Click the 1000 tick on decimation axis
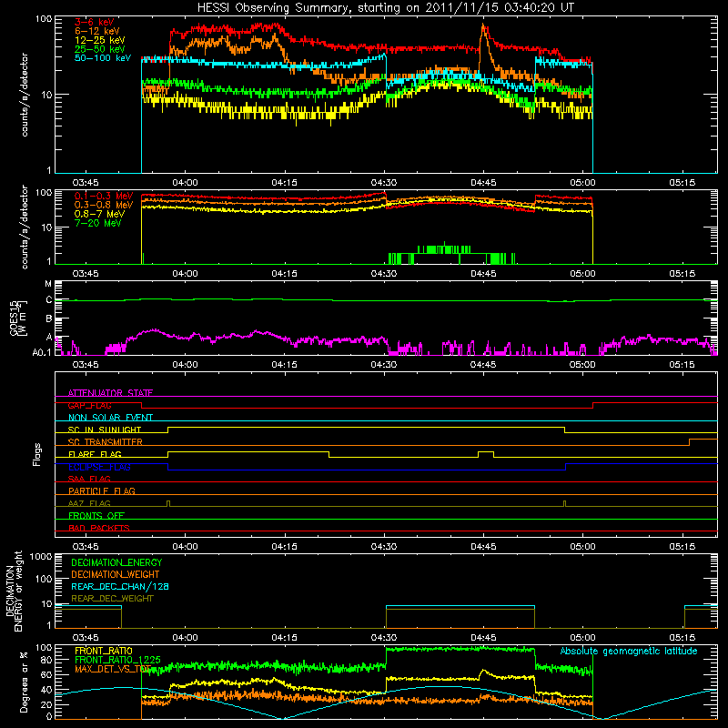The width and height of the screenshot is (728, 728). coord(41,557)
